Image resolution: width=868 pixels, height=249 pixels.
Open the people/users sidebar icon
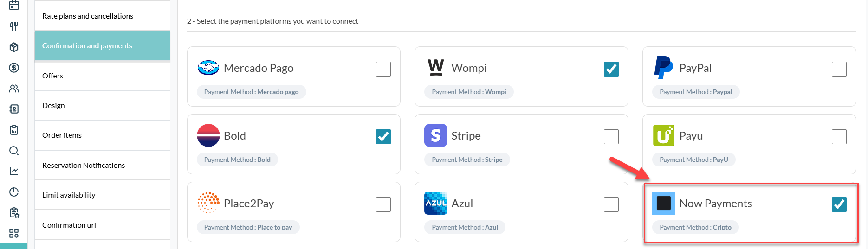pos(14,89)
